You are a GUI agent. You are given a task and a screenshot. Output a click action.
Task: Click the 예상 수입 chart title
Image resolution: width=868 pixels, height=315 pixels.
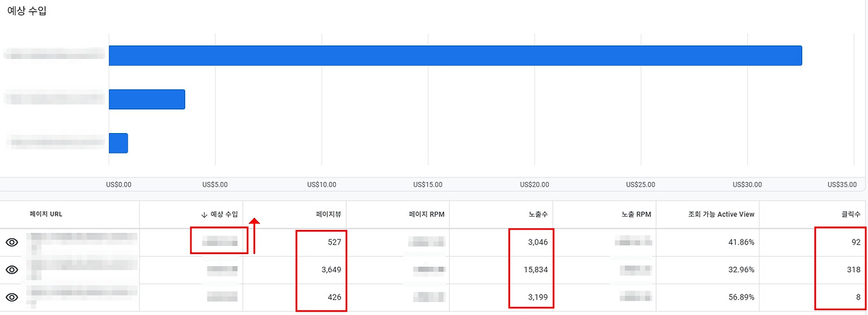click(27, 12)
